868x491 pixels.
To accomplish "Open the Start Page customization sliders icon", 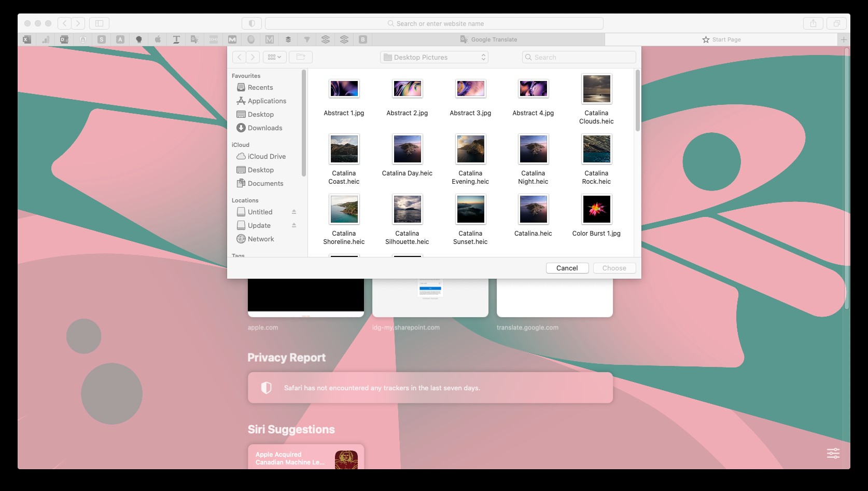I will pos(833,453).
